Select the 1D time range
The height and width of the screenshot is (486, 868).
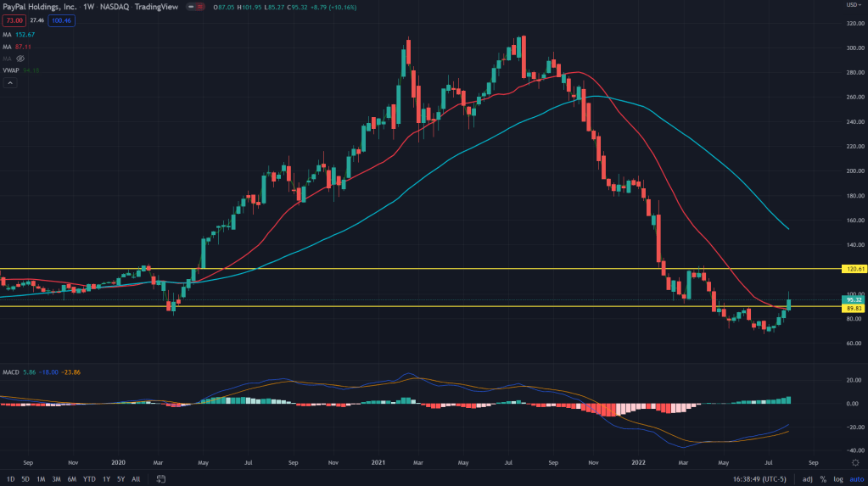[x=9, y=479]
